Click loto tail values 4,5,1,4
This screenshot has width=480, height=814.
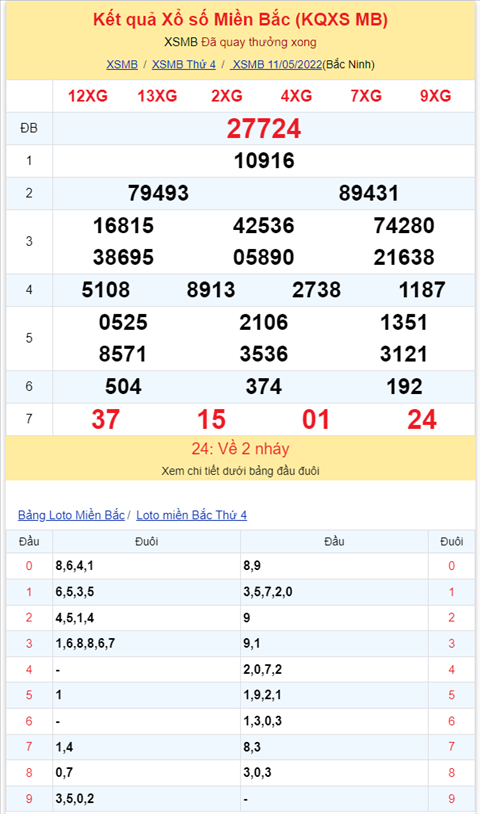point(75,618)
